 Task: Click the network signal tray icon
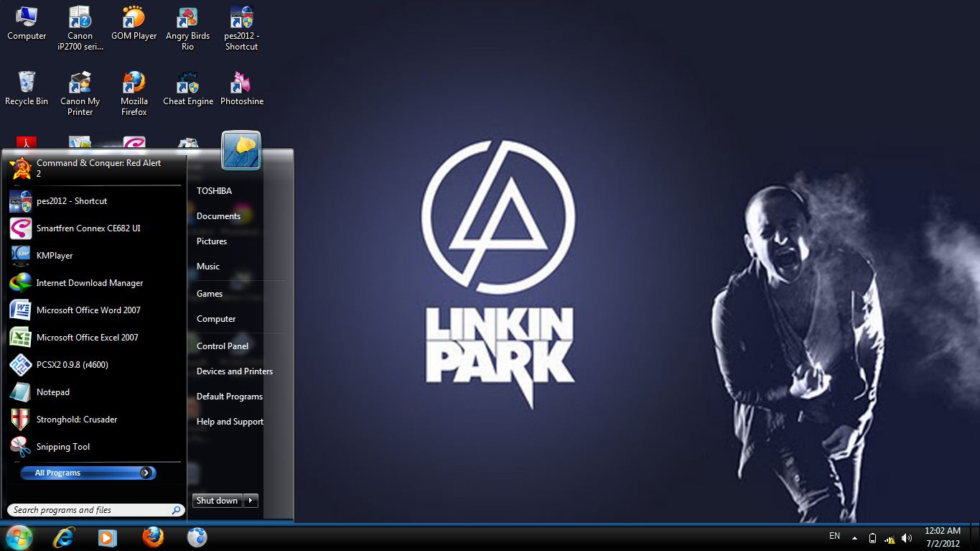tap(890, 539)
